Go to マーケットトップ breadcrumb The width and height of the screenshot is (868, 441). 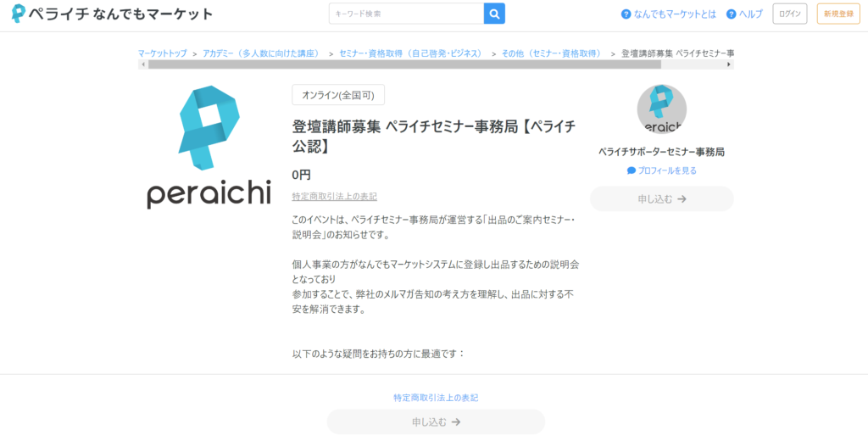(x=163, y=53)
